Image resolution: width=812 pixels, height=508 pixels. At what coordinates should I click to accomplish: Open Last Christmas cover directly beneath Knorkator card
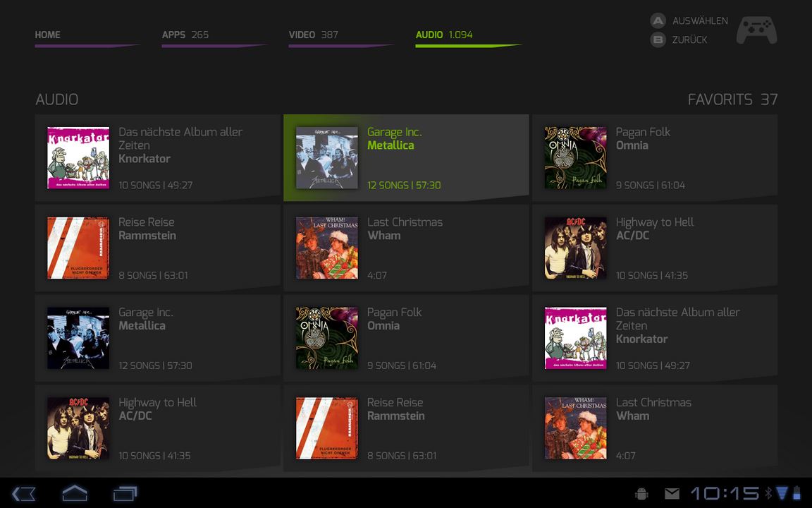coord(575,428)
